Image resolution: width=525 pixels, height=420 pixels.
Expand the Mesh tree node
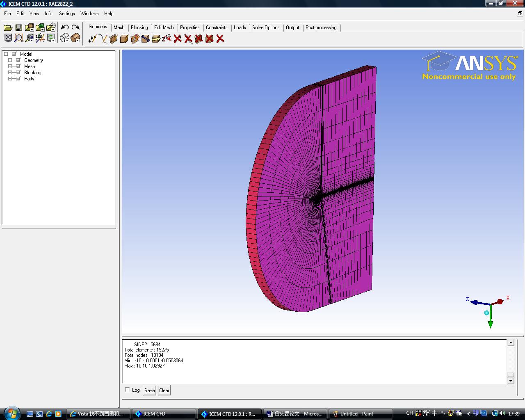pyautogui.click(x=10, y=66)
